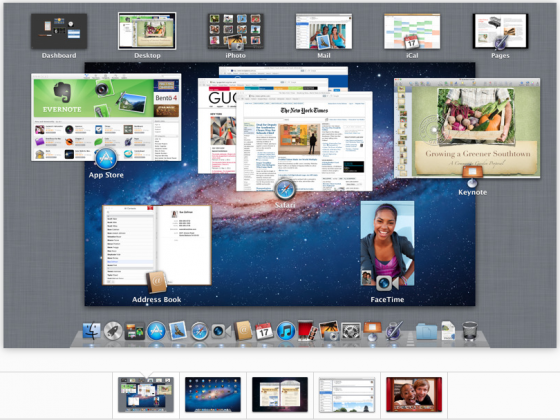Open Address Book icon in the Dock

point(243,330)
